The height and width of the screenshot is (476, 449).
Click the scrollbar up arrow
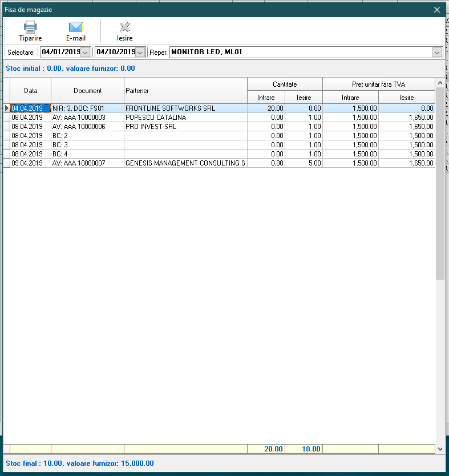pos(439,82)
